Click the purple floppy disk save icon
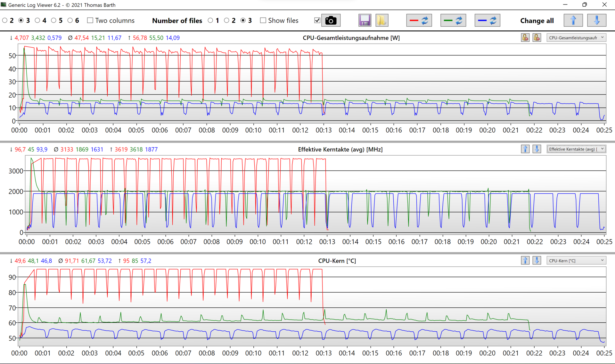 tap(365, 20)
